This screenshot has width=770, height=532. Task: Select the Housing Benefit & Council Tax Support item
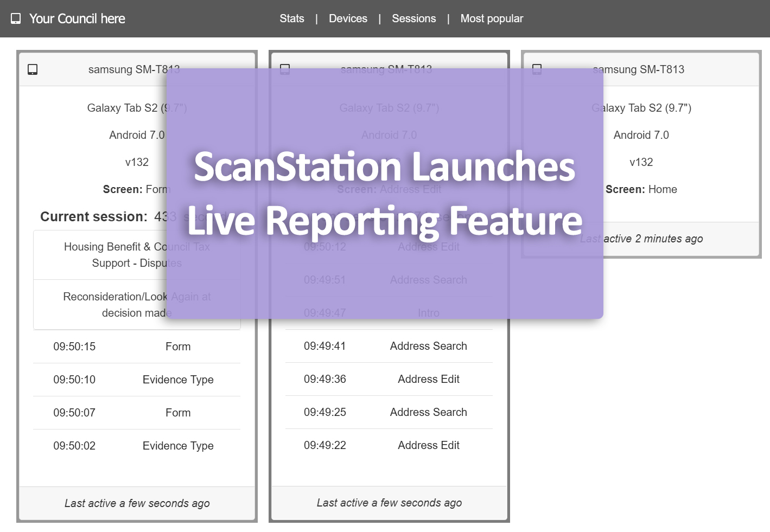point(137,255)
